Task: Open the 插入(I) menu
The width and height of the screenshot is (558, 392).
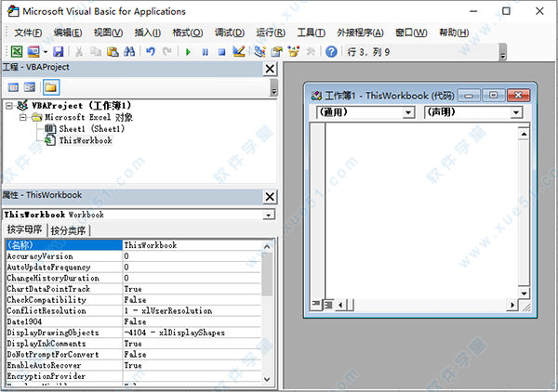Action: 147,33
